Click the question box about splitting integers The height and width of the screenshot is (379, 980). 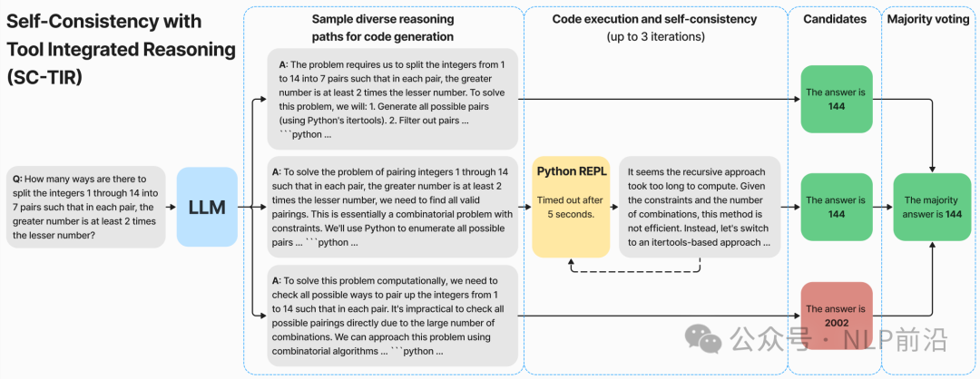(86, 207)
